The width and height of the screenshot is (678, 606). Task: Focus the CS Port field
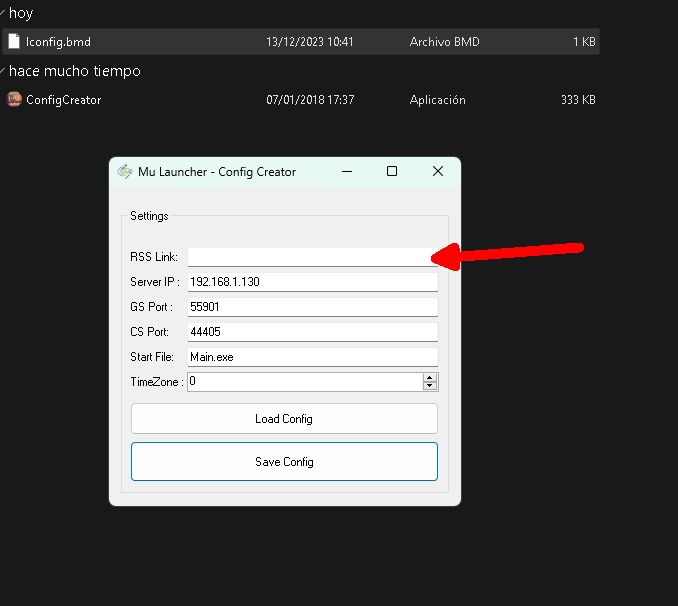pyautogui.click(x=313, y=332)
